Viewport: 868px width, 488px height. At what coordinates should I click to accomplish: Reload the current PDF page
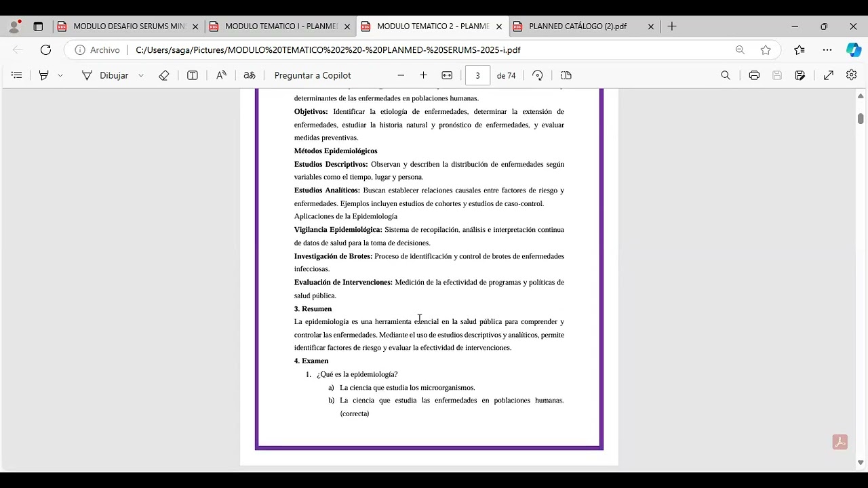[x=45, y=50]
